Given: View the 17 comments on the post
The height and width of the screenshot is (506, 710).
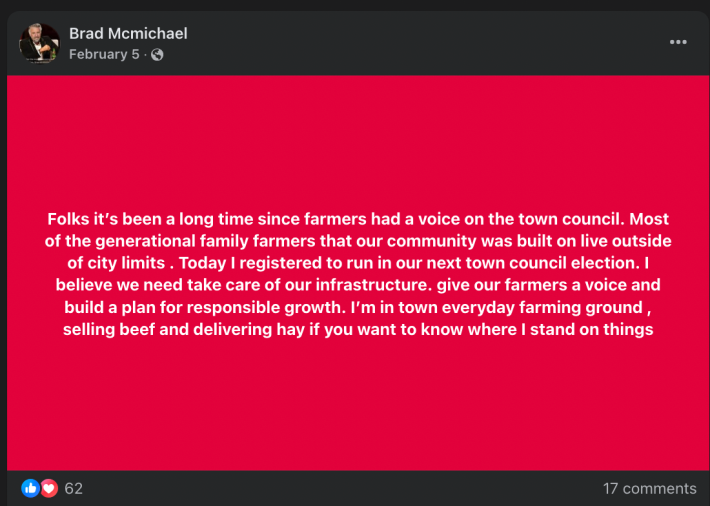Looking at the screenshot, I should point(649,489).
